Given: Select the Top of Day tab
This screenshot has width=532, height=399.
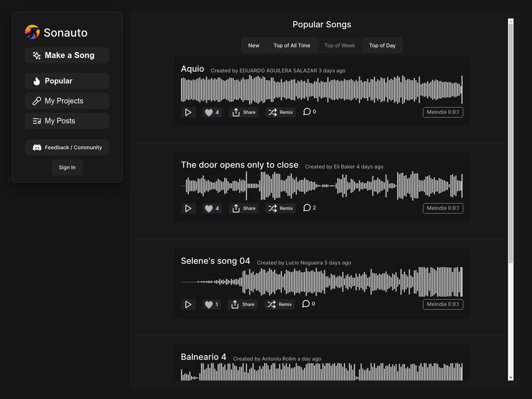Looking at the screenshot, I should pos(382,45).
